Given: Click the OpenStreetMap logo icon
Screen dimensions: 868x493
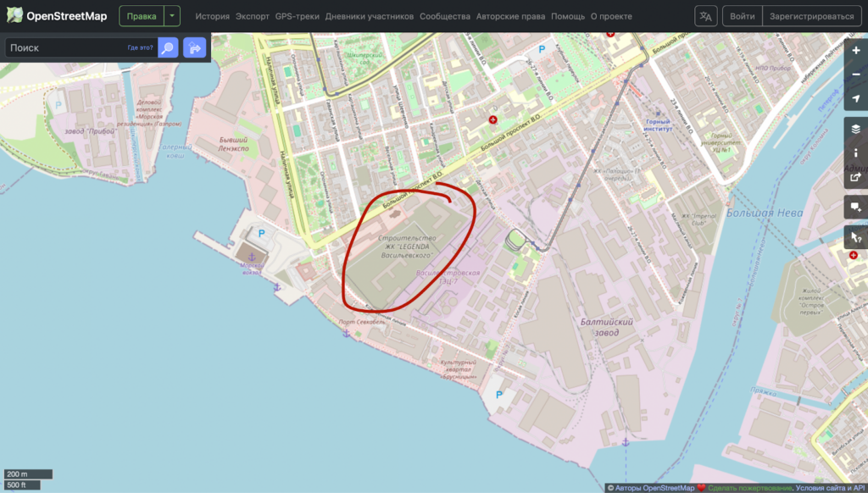Looking at the screenshot, I should pos(14,16).
